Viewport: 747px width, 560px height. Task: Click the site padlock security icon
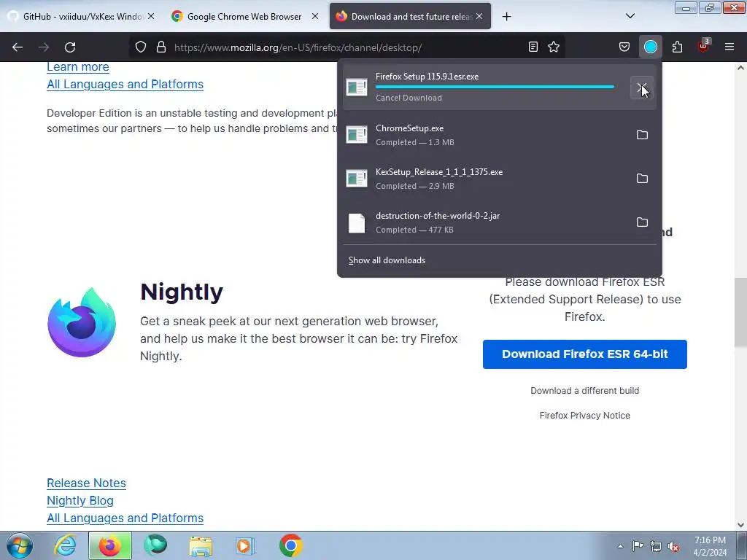pyautogui.click(x=161, y=47)
